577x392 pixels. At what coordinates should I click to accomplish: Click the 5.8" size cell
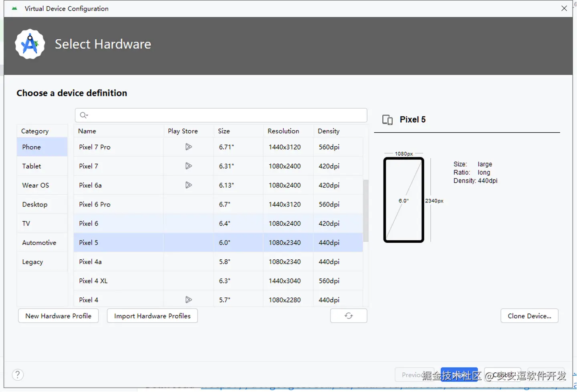pyautogui.click(x=238, y=262)
